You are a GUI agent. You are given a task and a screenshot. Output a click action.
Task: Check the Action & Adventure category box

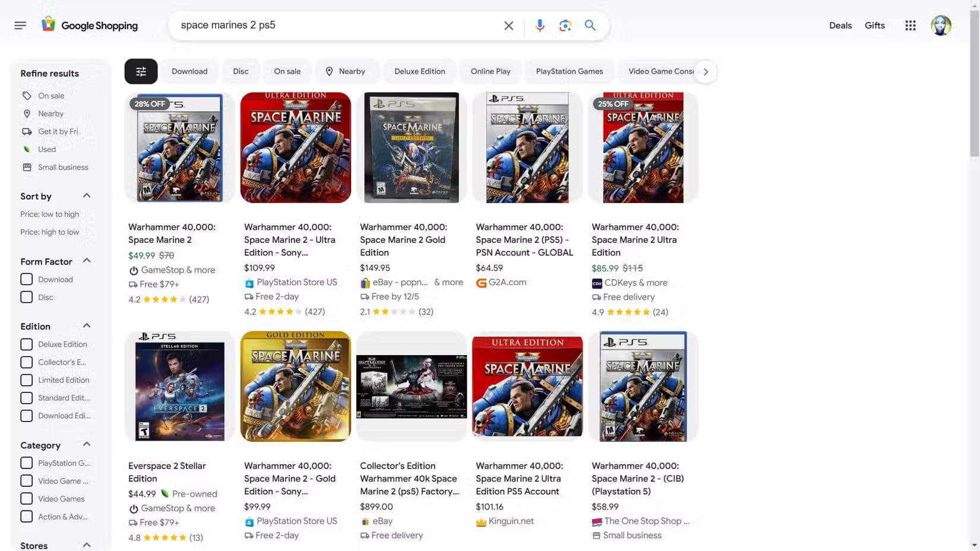[x=27, y=517]
